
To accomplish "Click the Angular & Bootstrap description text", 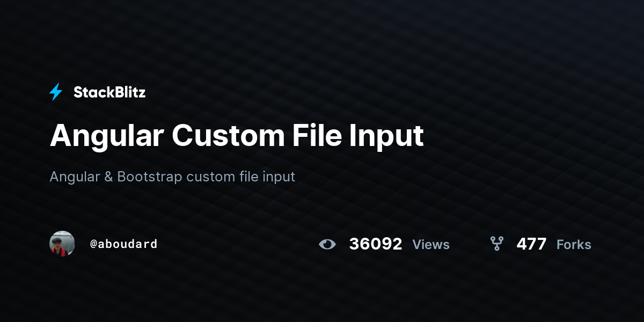I will [172, 177].
